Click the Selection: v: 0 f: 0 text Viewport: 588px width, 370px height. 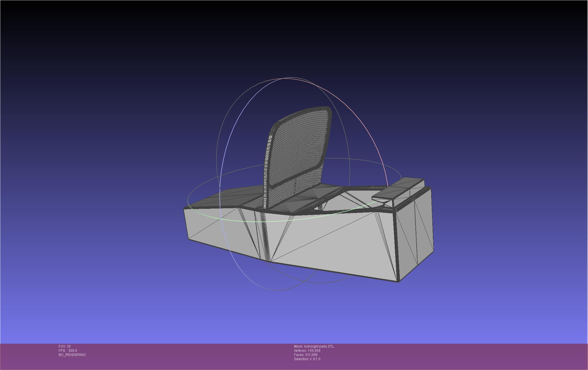(x=307, y=359)
